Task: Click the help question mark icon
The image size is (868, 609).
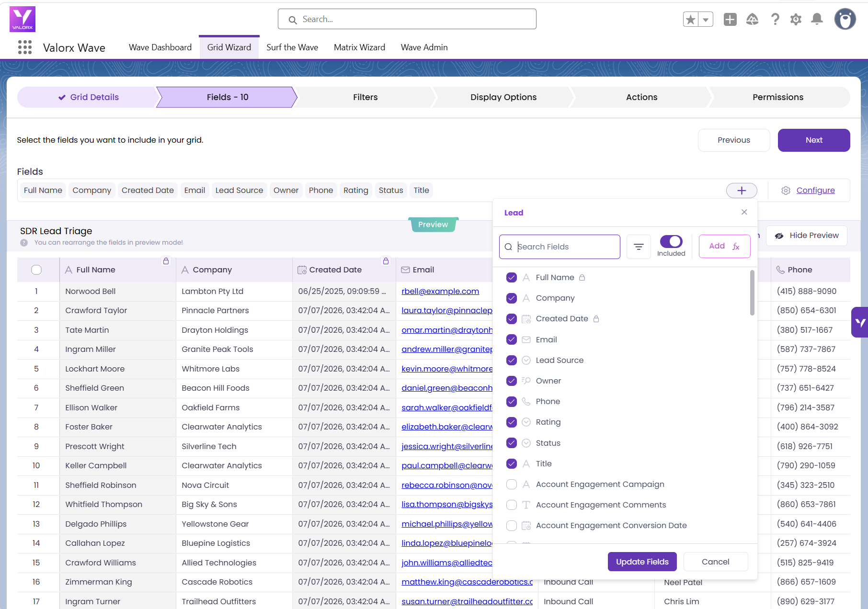Action: (x=775, y=19)
